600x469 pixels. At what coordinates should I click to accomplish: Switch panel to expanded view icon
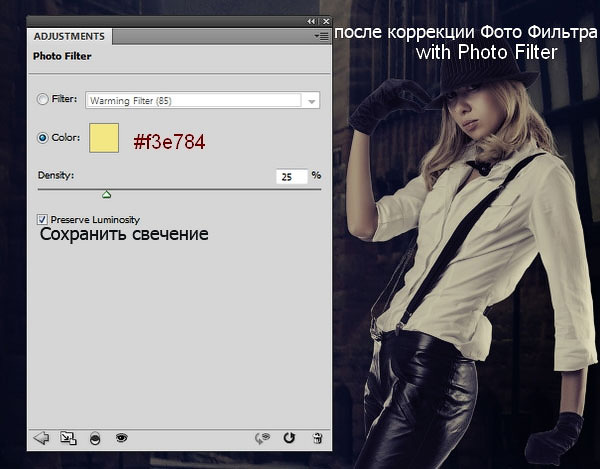[x=68, y=438]
